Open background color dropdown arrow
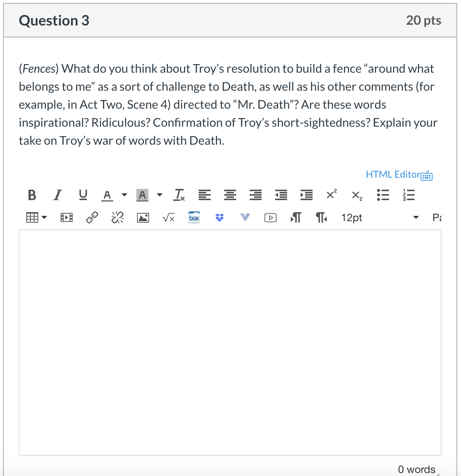461x476 pixels. 160,195
